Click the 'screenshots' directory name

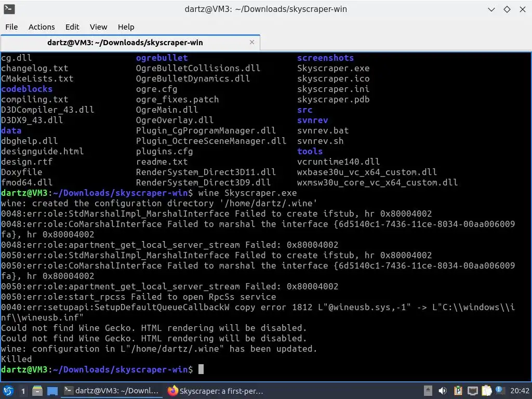point(325,58)
